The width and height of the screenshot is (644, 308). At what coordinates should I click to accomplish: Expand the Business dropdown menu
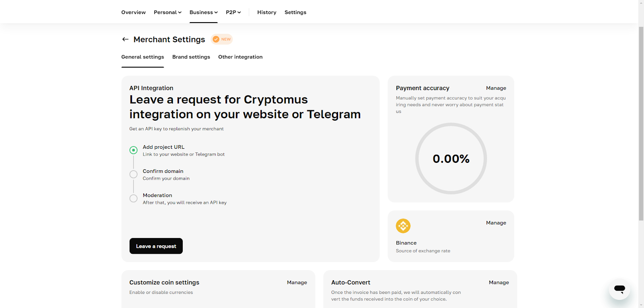pos(204,12)
